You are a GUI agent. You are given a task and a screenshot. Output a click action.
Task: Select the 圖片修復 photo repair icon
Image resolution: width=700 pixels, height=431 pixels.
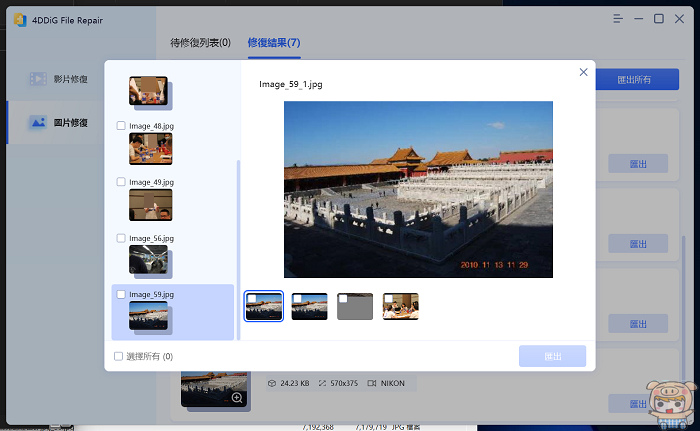tap(38, 122)
